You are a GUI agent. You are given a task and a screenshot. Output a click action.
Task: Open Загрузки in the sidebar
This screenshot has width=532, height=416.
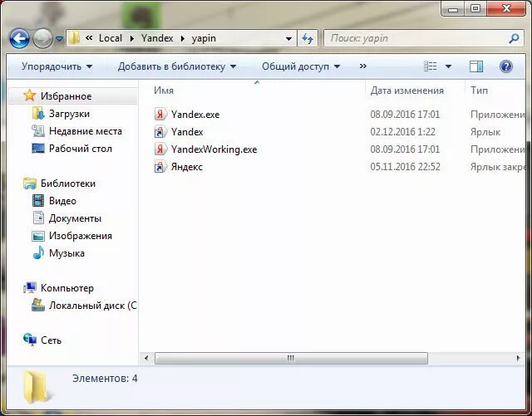click(69, 114)
